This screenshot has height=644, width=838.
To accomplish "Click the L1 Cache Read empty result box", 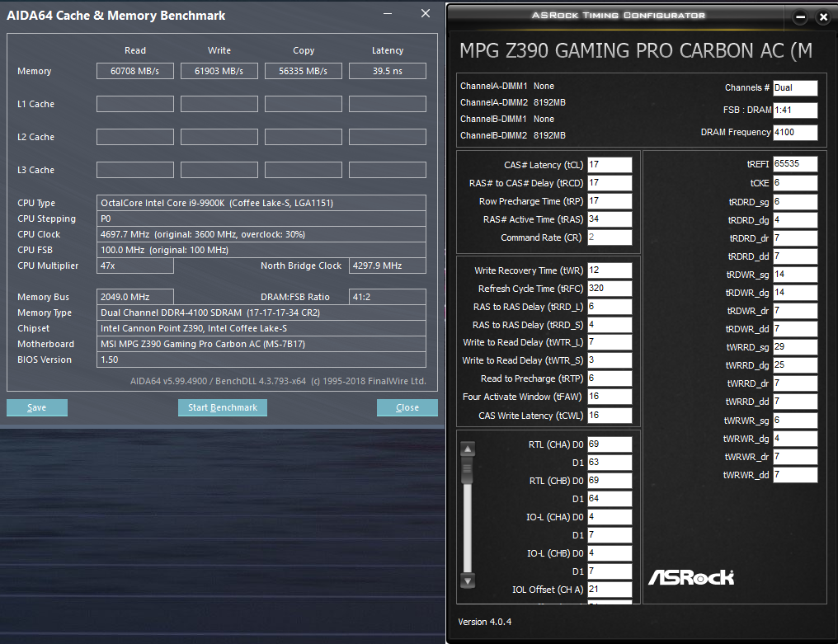I will (x=135, y=104).
